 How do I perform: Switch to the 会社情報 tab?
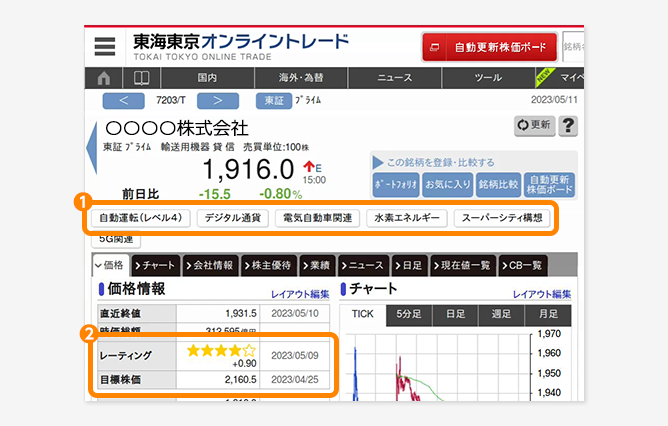(210, 265)
